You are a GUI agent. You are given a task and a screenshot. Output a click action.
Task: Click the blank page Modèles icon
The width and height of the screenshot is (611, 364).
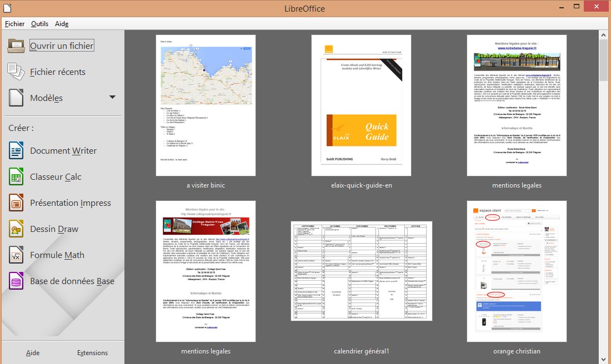tap(16, 98)
